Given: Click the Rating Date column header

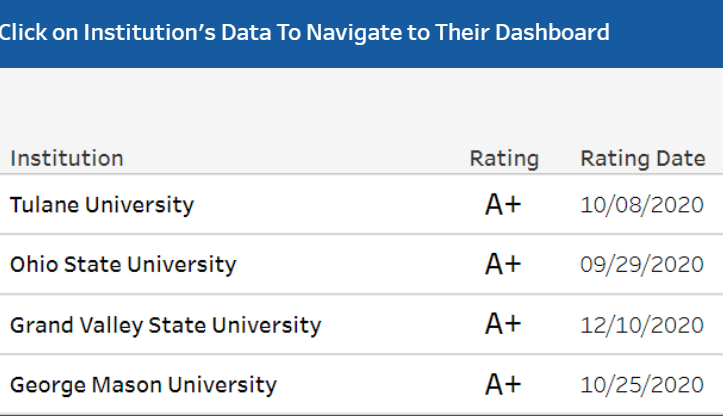Looking at the screenshot, I should (643, 158).
